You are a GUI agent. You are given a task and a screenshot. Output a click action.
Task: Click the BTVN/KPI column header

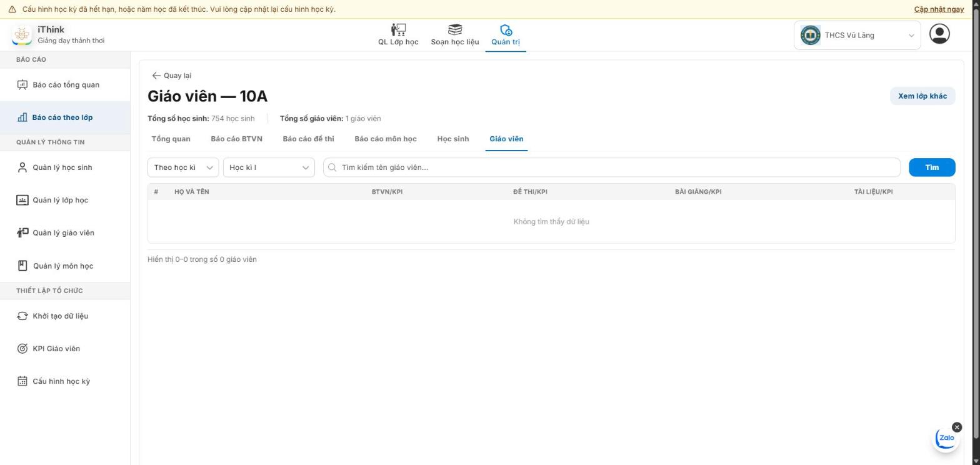387,192
